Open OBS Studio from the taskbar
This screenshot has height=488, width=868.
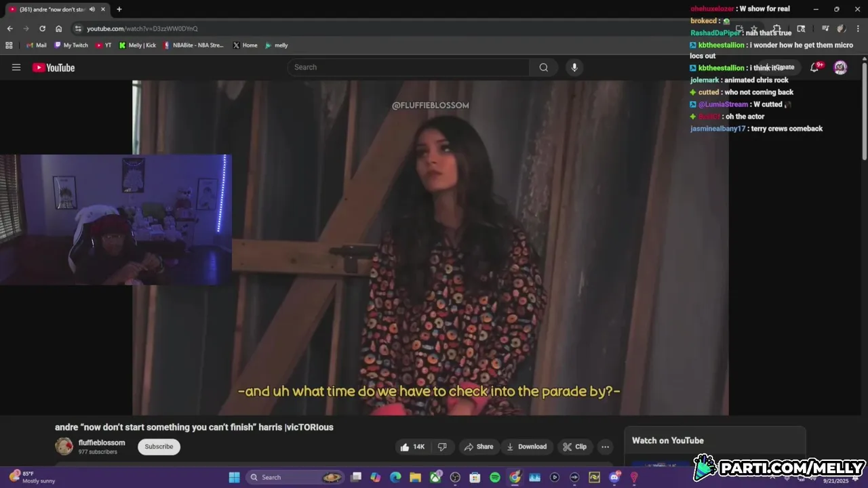455,477
